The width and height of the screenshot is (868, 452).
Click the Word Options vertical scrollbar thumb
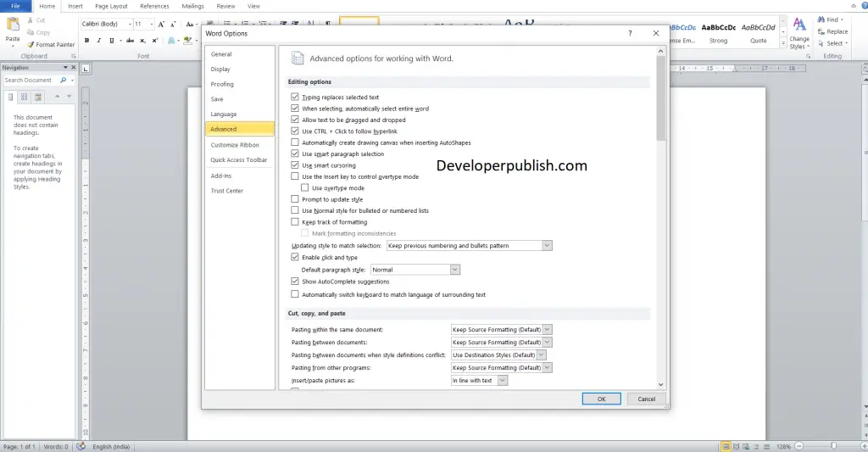tap(660, 98)
